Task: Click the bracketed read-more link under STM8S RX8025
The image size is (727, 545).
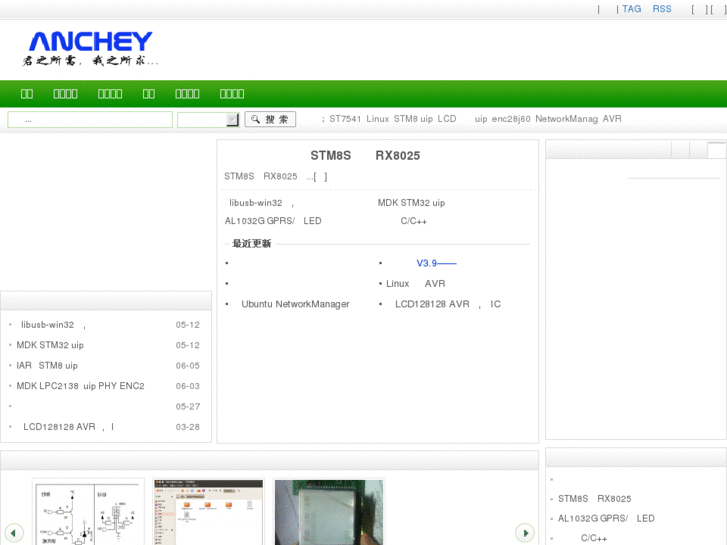Action: tap(320, 176)
